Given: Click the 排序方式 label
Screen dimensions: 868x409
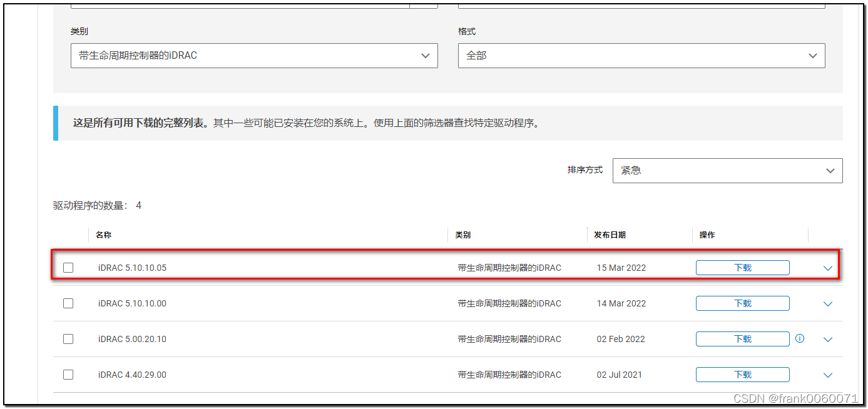Looking at the screenshot, I should [585, 170].
